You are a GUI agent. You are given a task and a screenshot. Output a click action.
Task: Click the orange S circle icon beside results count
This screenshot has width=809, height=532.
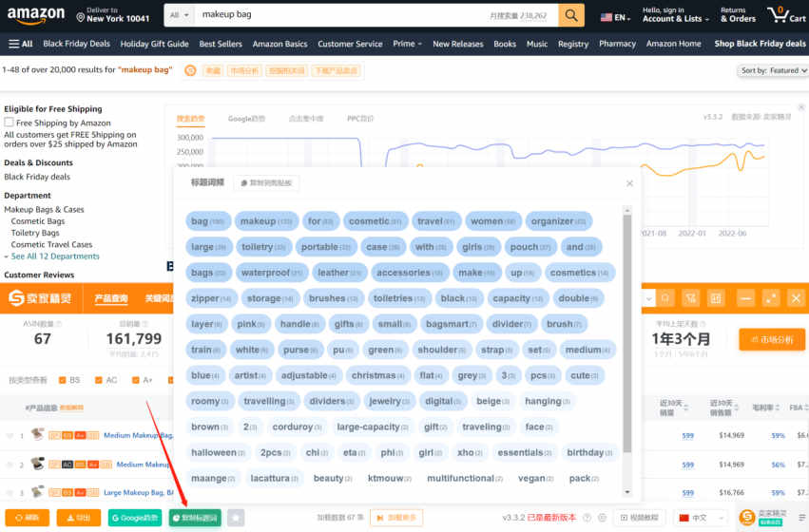(190, 70)
